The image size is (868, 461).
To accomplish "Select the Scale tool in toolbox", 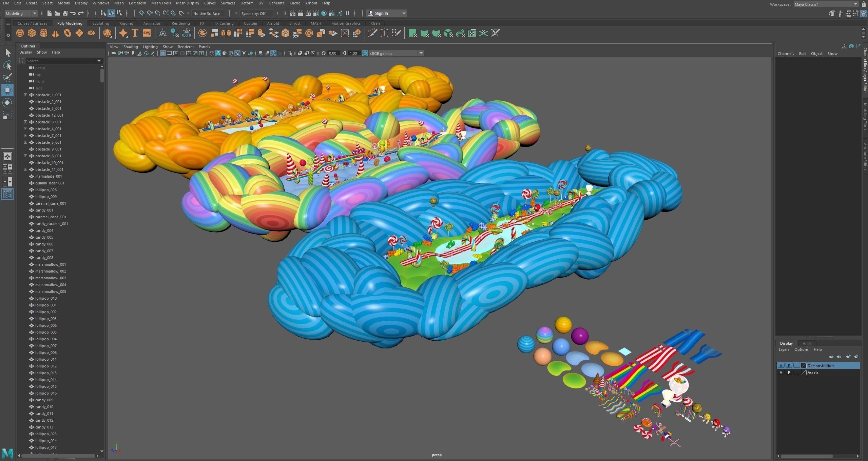I will tap(7, 115).
